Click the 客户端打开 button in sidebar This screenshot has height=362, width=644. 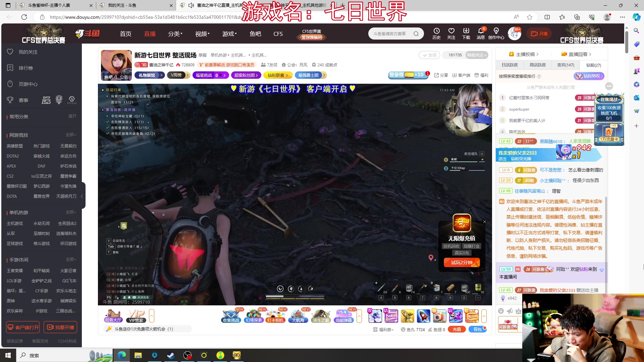click(x=23, y=327)
